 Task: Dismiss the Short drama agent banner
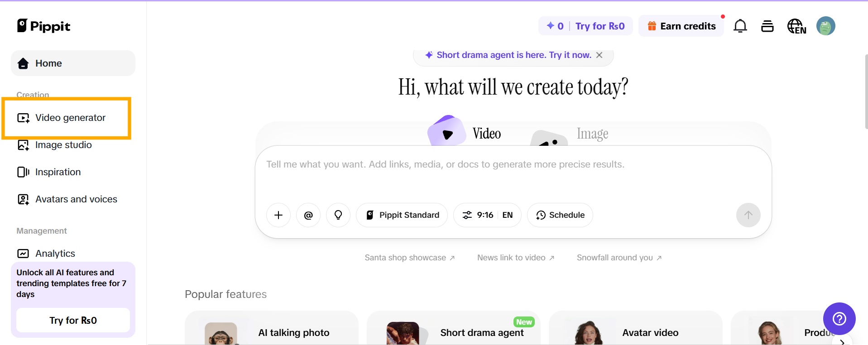pos(599,55)
